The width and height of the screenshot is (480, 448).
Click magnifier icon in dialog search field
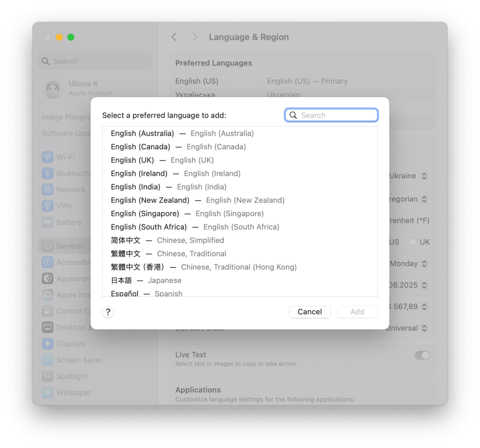[x=293, y=115]
